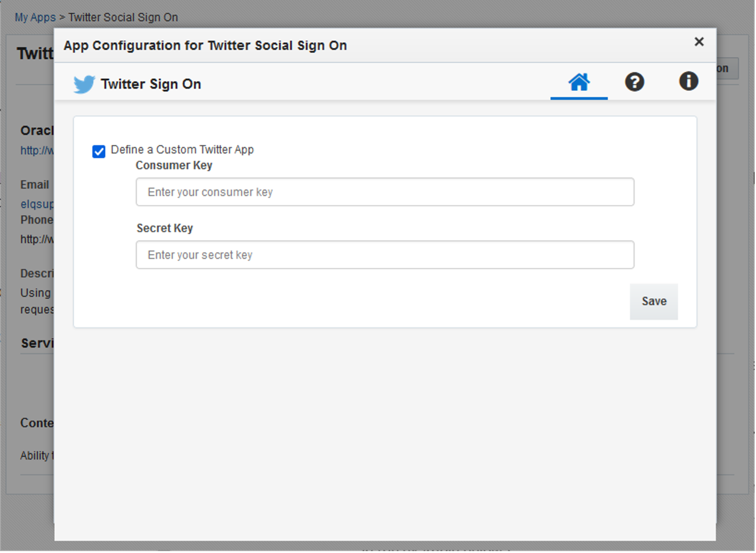Uncheck Define a Custom Twitter App checkbox
Screen dimensions: 756x553
[99, 152]
